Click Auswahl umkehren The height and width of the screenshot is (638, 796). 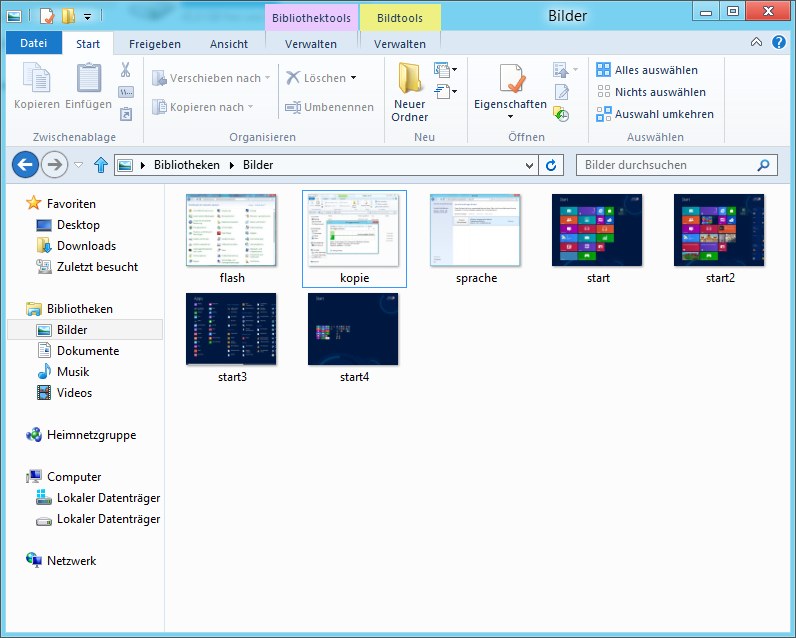(x=655, y=114)
